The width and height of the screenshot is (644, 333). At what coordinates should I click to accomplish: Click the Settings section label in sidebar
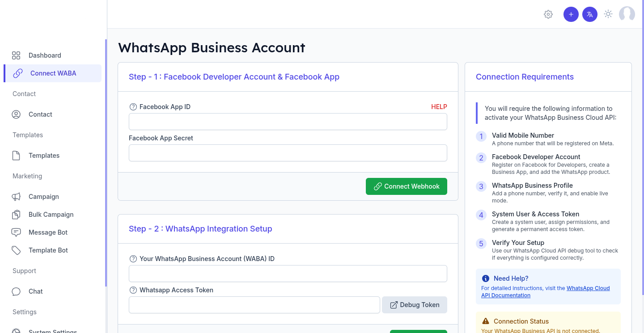(x=25, y=312)
